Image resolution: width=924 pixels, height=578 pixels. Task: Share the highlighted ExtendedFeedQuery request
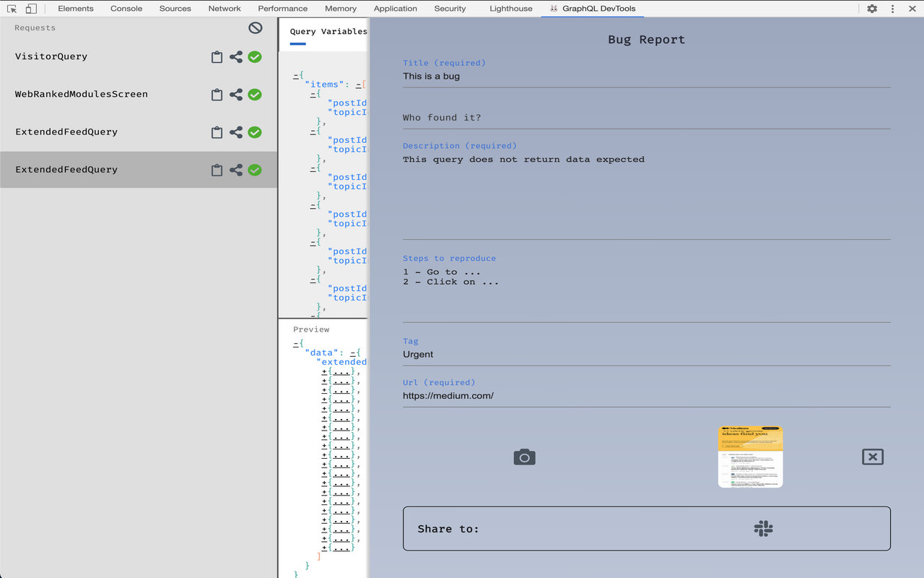pyautogui.click(x=236, y=170)
